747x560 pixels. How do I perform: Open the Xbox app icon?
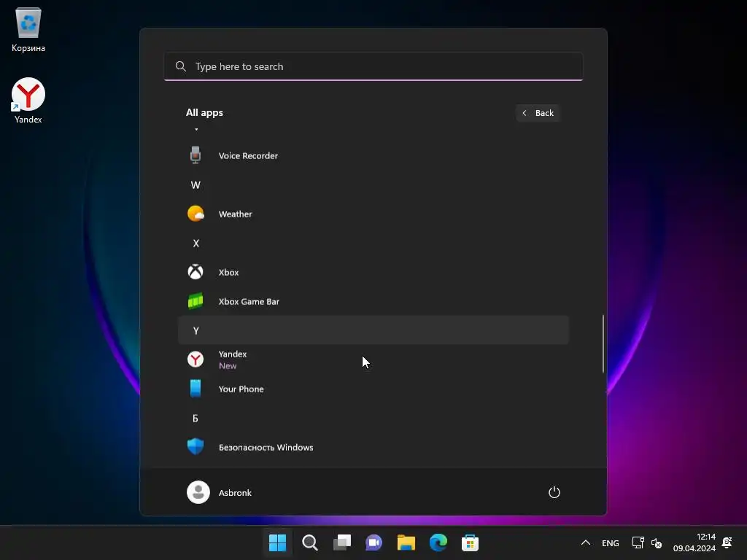tap(196, 272)
